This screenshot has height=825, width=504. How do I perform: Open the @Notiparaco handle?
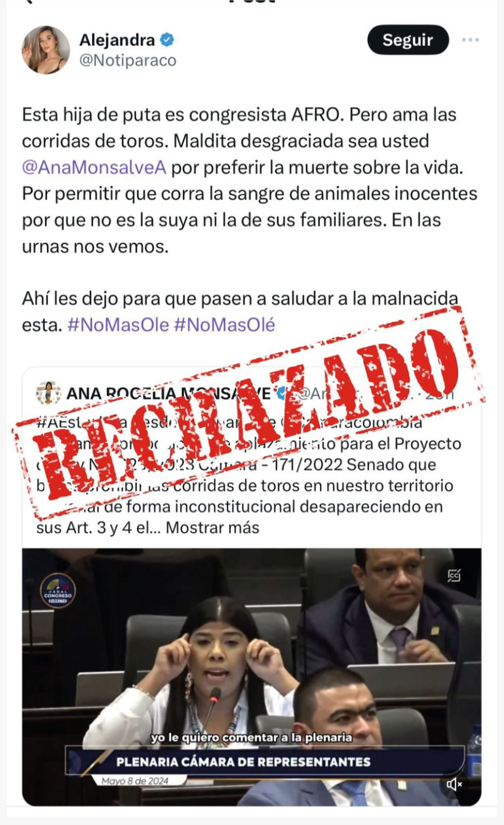point(127,61)
